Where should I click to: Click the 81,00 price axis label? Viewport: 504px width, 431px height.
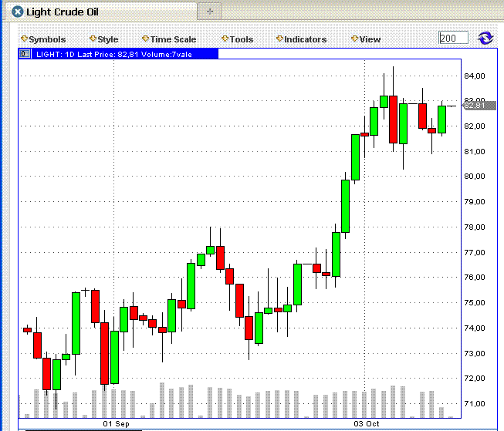(475, 152)
